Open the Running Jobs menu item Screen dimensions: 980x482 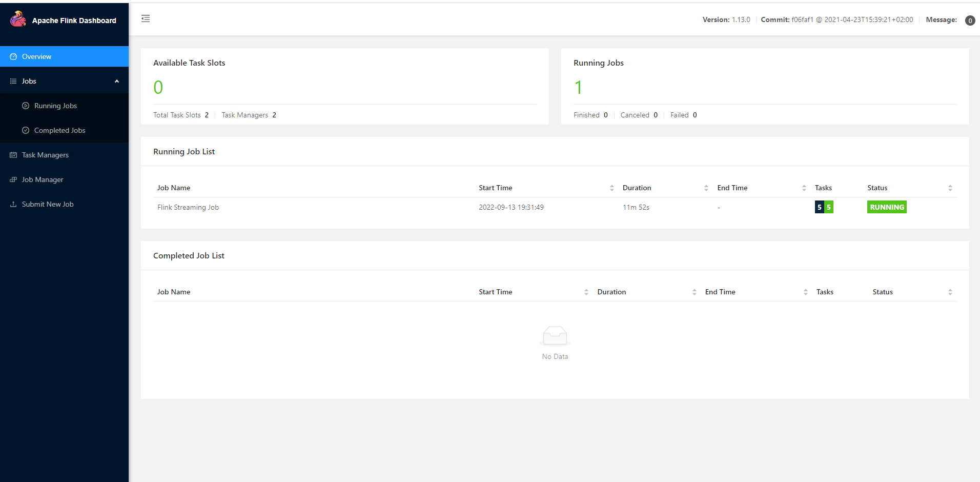point(64,106)
